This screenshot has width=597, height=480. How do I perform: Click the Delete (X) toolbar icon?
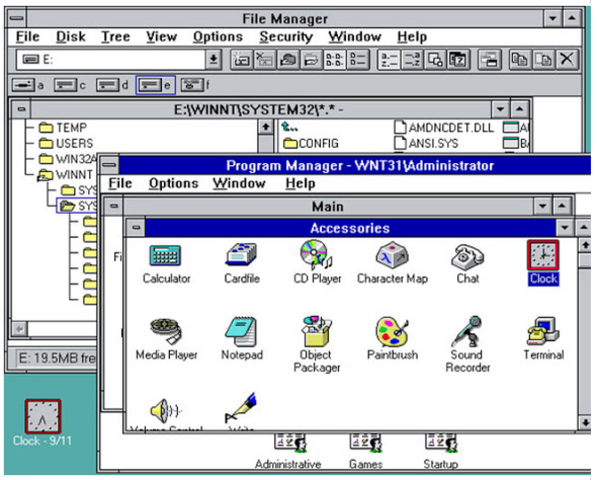[567, 60]
